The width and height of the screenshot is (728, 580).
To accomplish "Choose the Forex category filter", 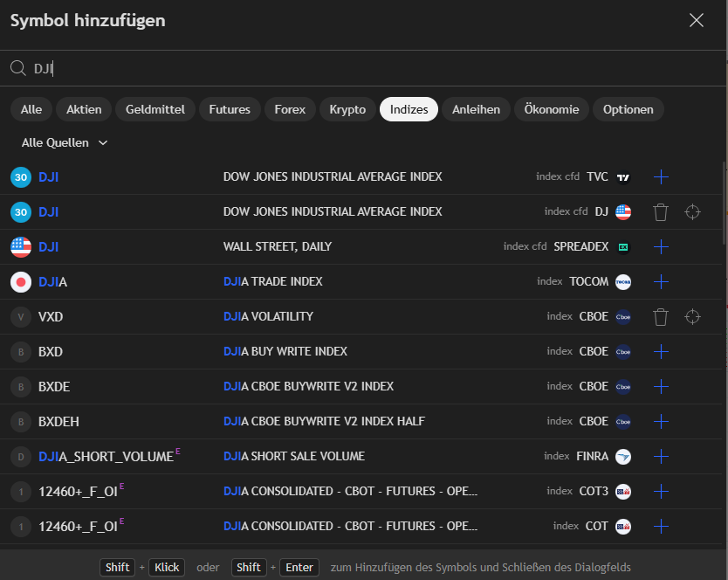I will click(290, 109).
